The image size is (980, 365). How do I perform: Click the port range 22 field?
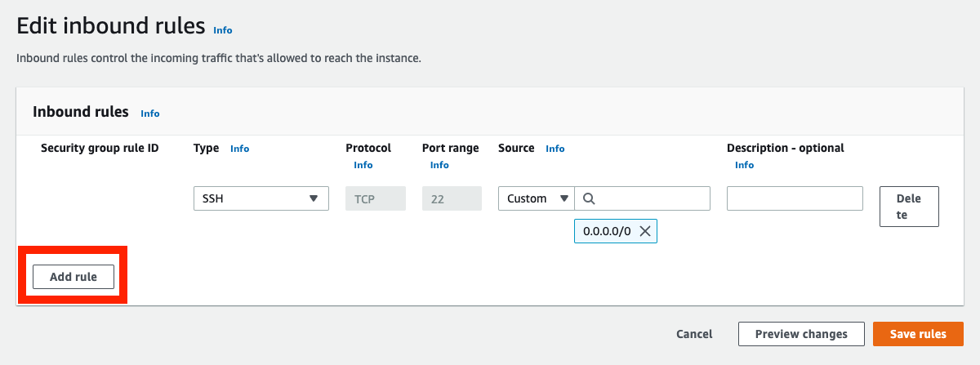452,198
